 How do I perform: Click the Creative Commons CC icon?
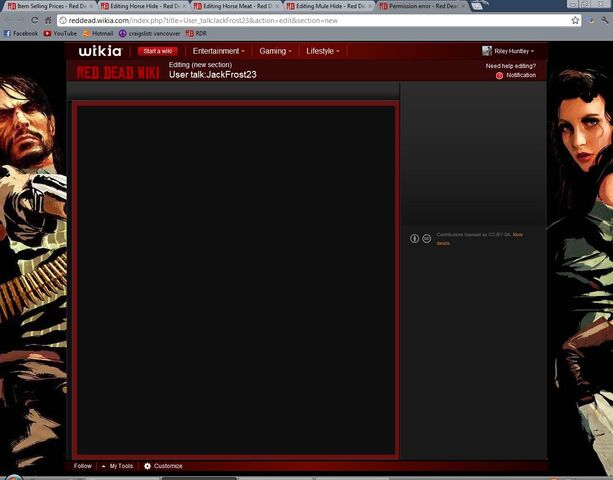tap(427, 238)
